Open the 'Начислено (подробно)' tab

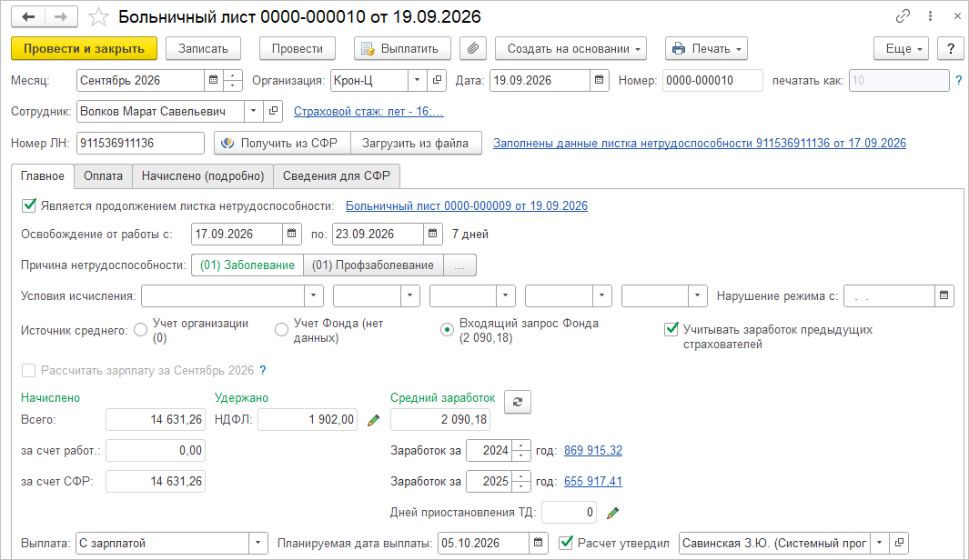point(203,176)
